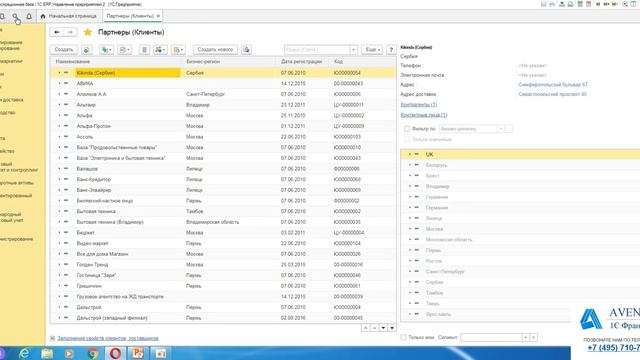This screenshot has height=360, width=640.
Task: Open the help question mark button
Action: [391, 50]
